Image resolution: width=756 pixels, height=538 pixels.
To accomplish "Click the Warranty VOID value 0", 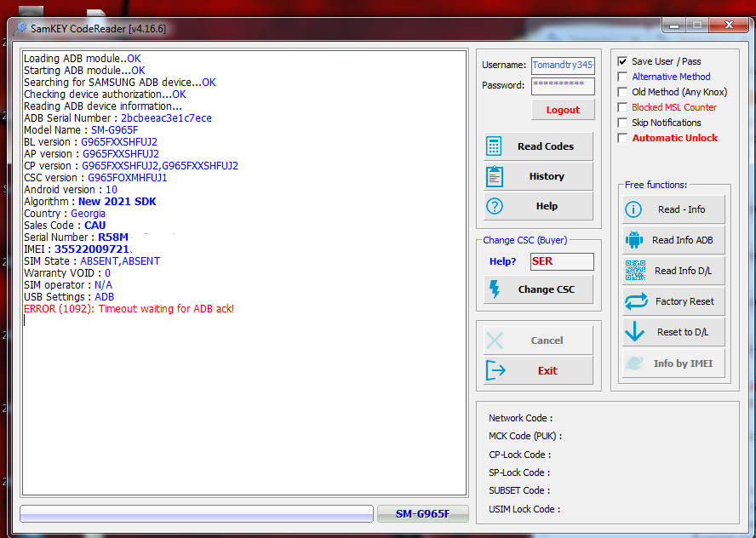I will (107, 273).
